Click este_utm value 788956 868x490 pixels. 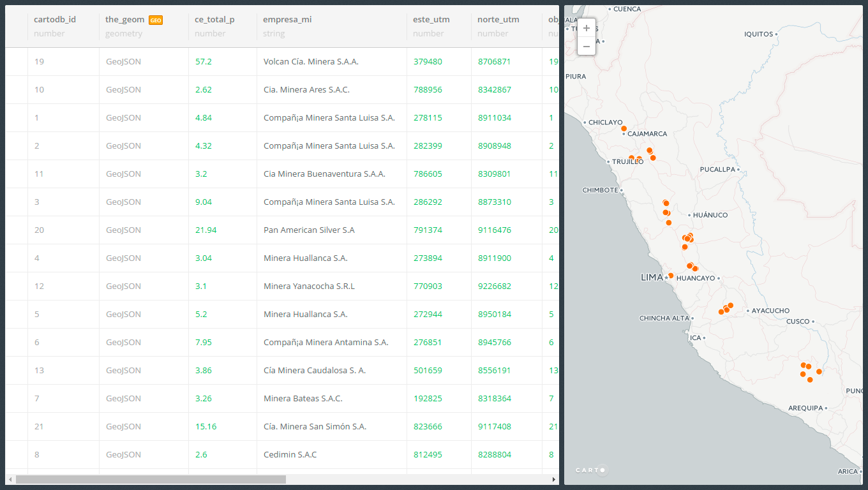click(428, 90)
